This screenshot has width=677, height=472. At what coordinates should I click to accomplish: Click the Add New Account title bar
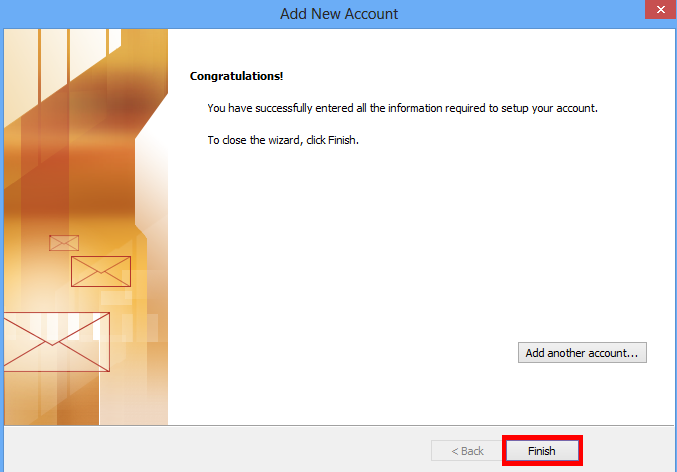click(x=338, y=14)
